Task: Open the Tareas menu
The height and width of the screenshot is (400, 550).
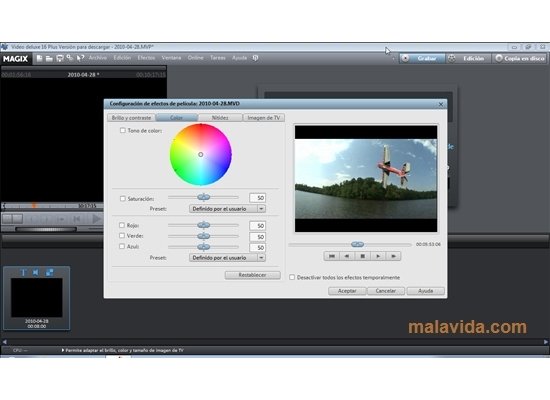Action: click(218, 58)
